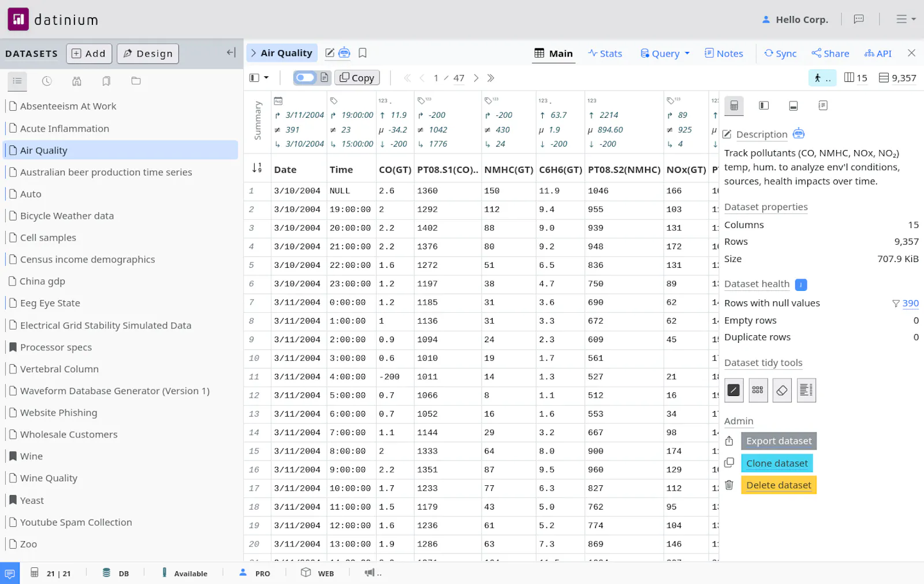
Task: Toggle the document mode icon beside switch
Action: click(325, 77)
